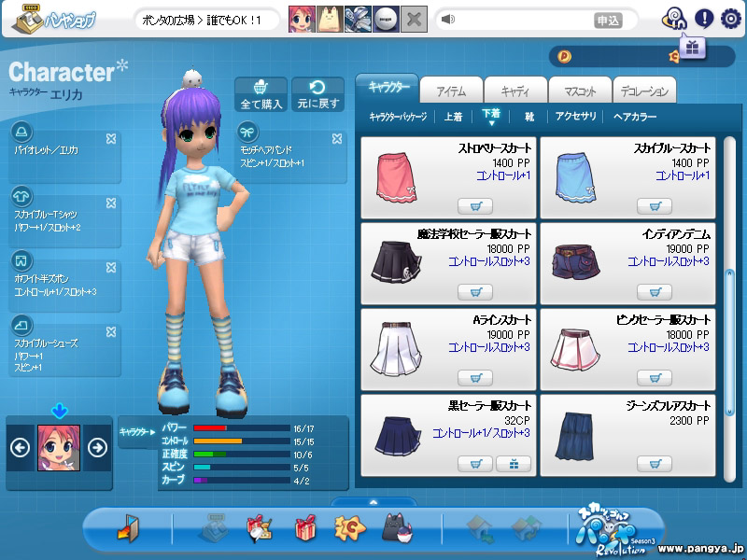The image size is (747, 560).
Task: Select the cat-eared bag icon in the top bar
Action: tap(330, 19)
